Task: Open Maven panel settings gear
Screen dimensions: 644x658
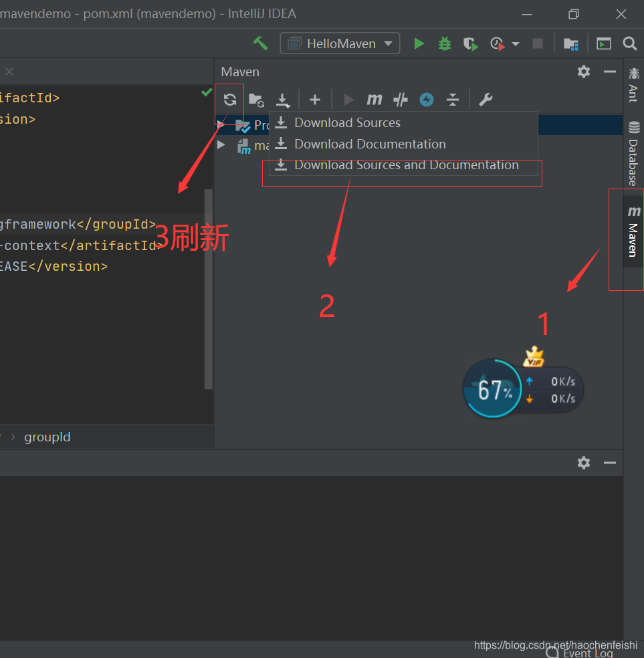Action: point(584,72)
